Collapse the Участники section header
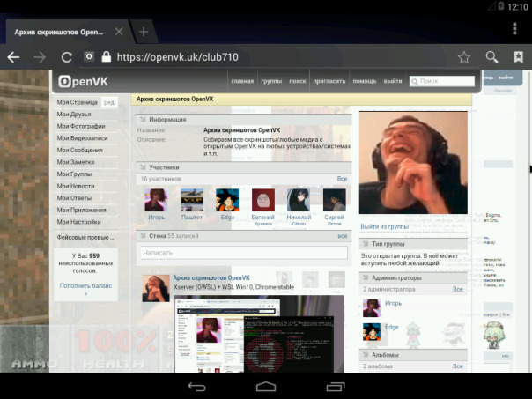532x399 pixels. pyautogui.click(x=244, y=167)
